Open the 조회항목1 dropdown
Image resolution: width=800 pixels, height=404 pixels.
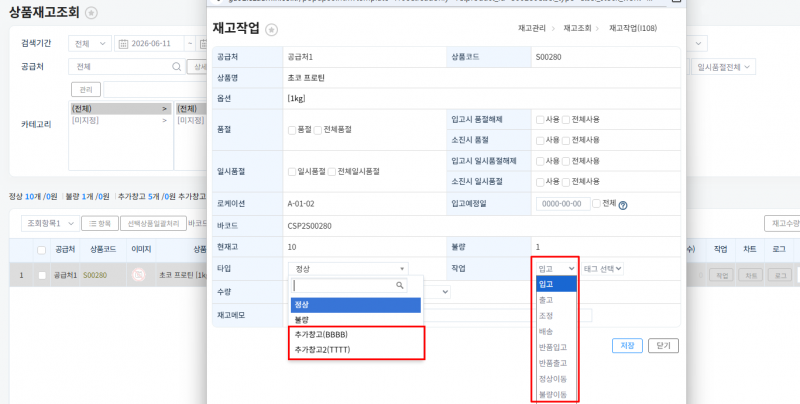coord(50,223)
